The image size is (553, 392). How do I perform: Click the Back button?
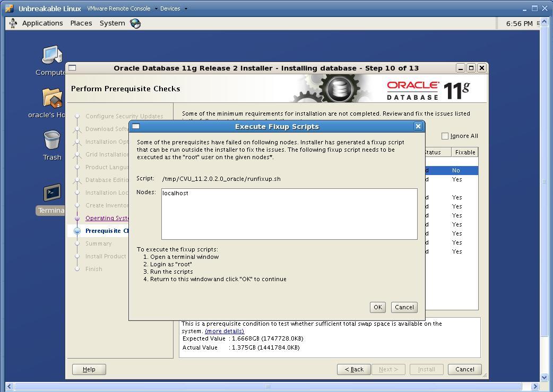[x=354, y=369]
